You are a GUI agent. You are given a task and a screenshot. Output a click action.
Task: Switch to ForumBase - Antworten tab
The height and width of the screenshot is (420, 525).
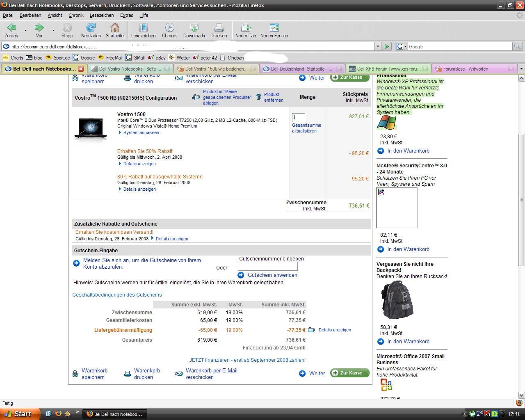(474, 68)
